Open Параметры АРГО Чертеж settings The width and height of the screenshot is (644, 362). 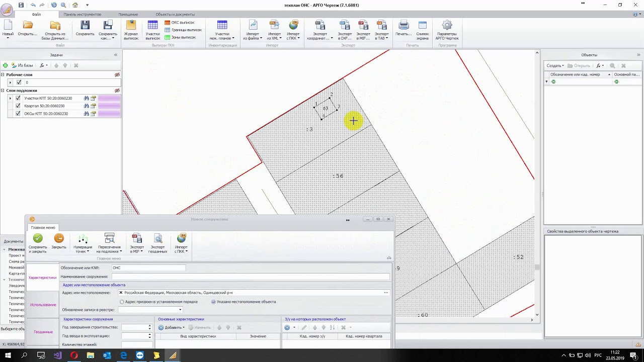click(x=447, y=30)
